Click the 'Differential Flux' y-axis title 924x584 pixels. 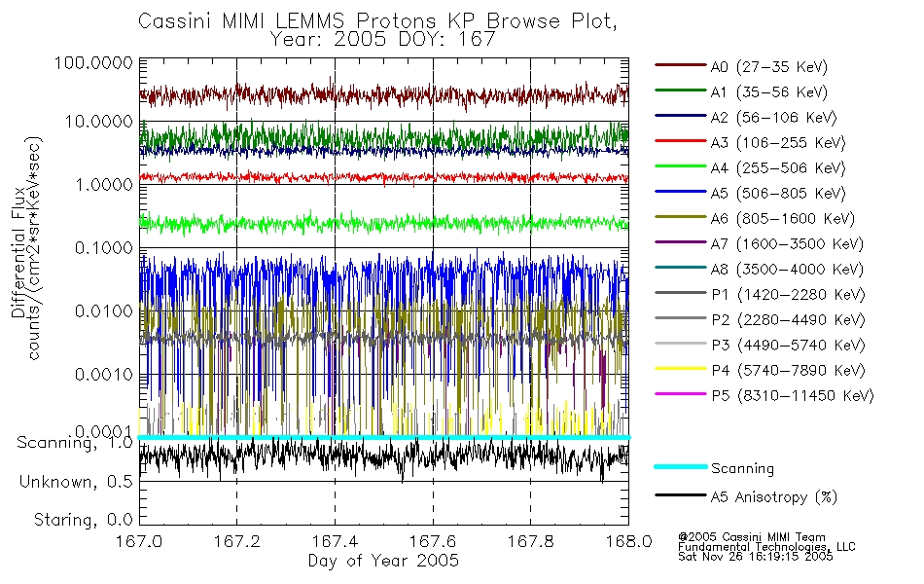(x=18, y=252)
